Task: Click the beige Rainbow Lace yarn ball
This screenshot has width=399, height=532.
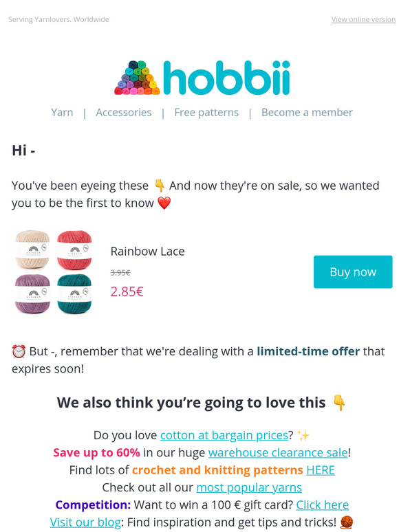Action: tap(32, 250)
